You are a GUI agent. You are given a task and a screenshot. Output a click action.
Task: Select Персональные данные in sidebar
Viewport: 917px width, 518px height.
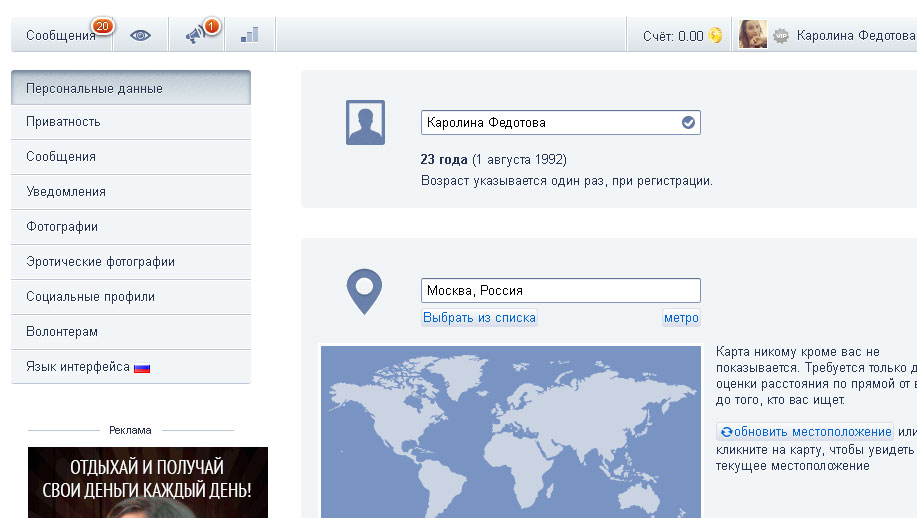131,88
